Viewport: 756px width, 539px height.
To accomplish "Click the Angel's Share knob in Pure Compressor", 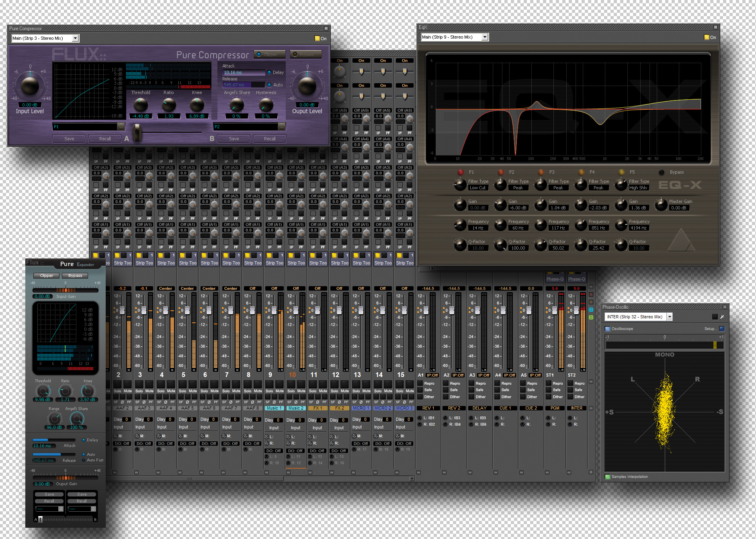I will coord(237,105).
